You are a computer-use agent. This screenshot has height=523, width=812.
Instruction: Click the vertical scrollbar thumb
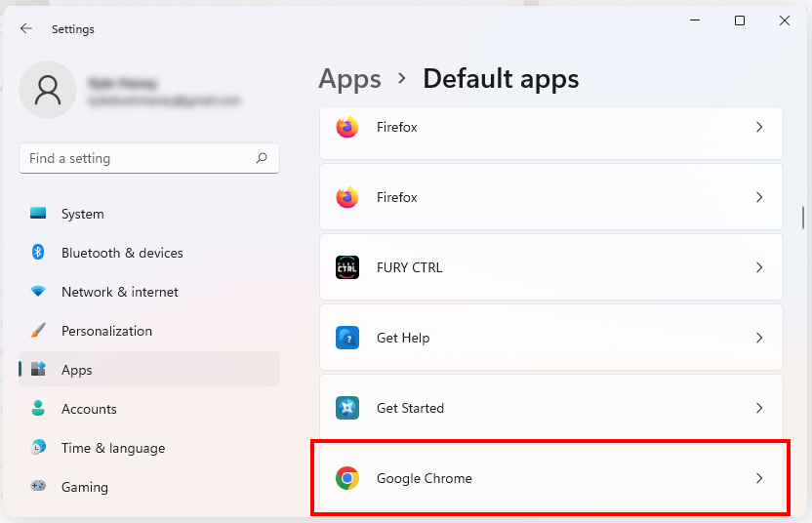pyautogui.click(x=803, y=218)
